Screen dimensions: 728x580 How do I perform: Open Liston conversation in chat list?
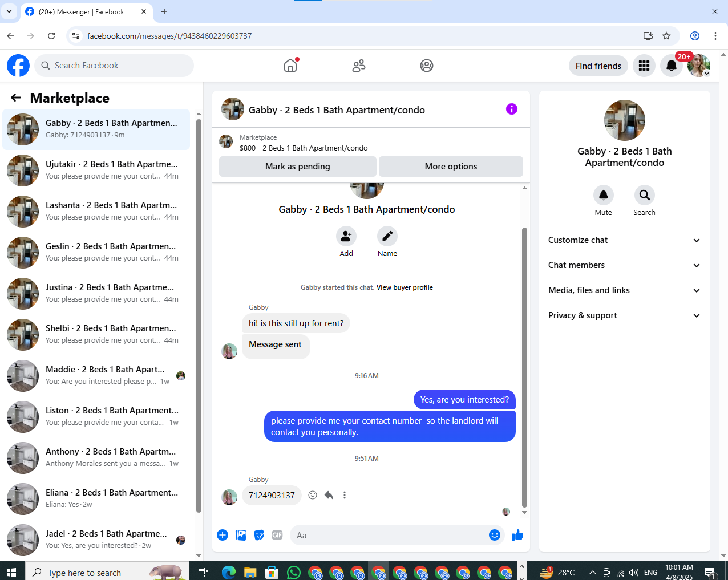96,417
